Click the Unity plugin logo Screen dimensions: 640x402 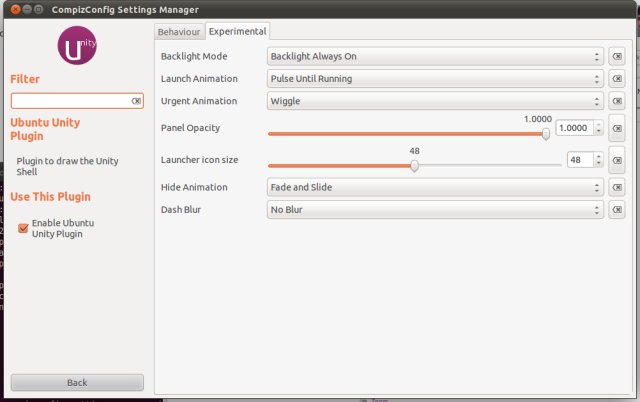pyautogui.click(x=77, y=45)
